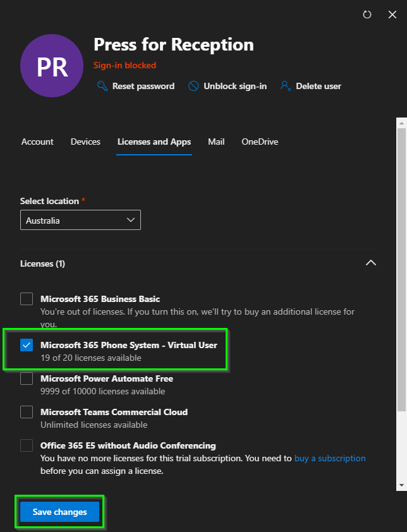The height and width of the screenshot is (532, 407).
Task: Choose Unblock sign-in
Action: [x=235, y=86]
